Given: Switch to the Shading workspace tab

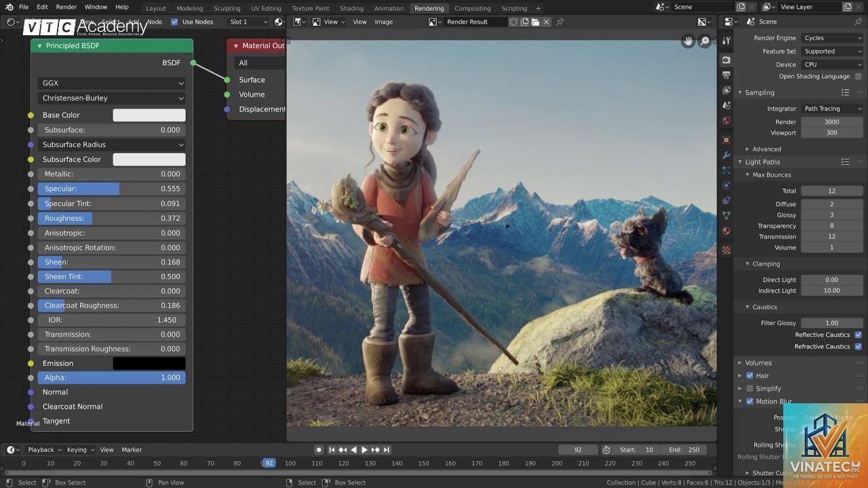Looking at the screenshot, I should [351, 8].
